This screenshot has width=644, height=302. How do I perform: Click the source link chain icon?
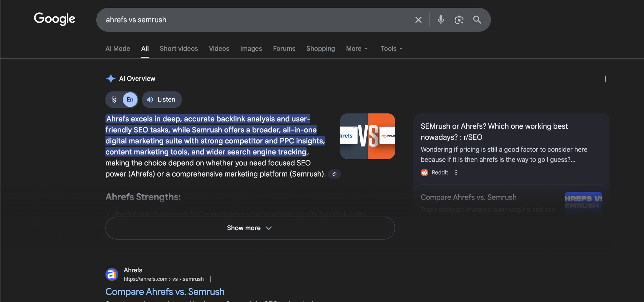(x=334, y=174)
